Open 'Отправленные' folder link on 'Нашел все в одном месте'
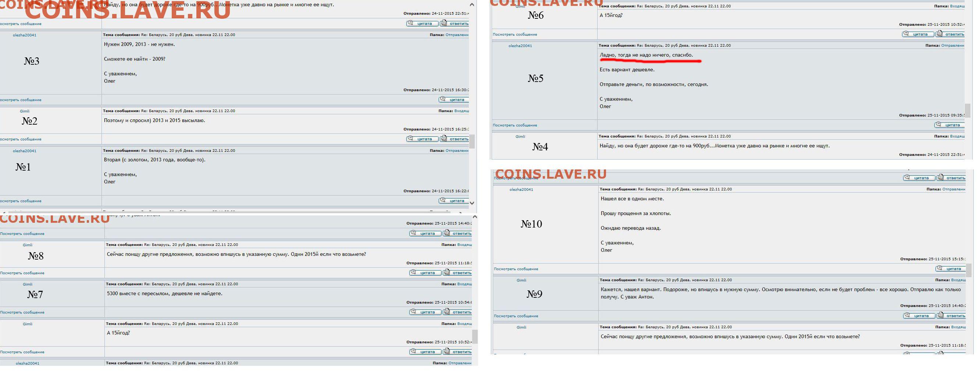Image resolution: width=980 pixels, height=372 pixels. click(954, 190)
